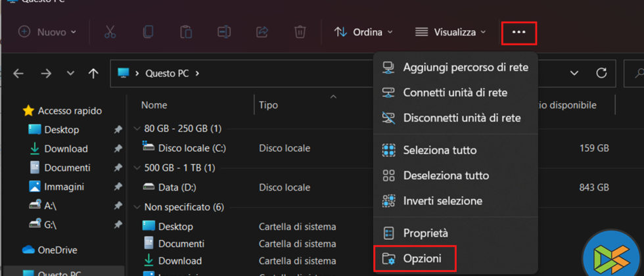Screen dimensions: 644x276
Task: Open OneDrive in the sidebar
Action: point(57,250)
